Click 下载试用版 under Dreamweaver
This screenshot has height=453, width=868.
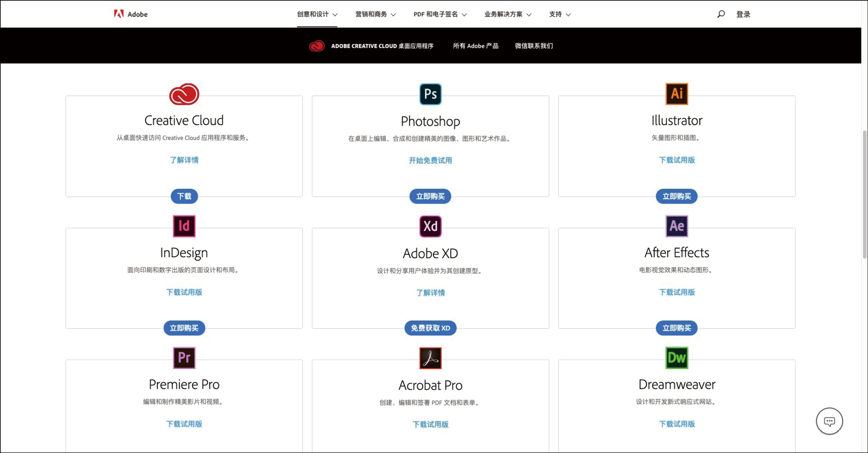pyautogui.click(x=677, y=424)
